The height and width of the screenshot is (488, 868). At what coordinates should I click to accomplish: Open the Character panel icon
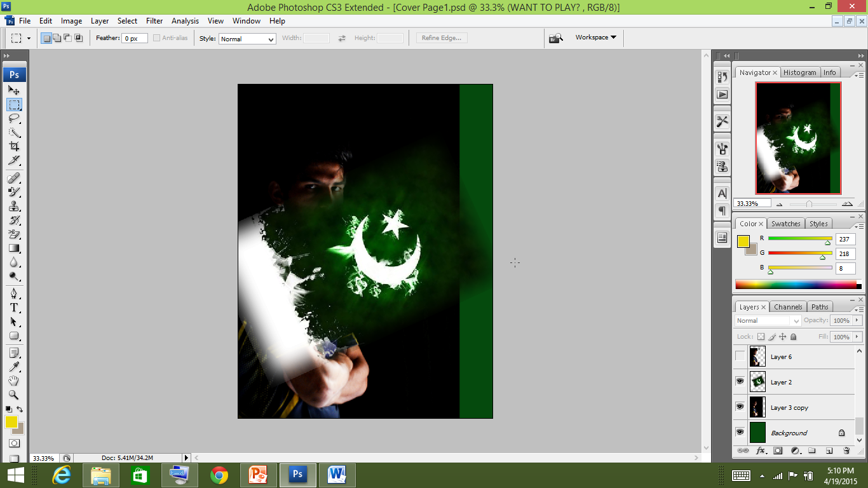722,193
